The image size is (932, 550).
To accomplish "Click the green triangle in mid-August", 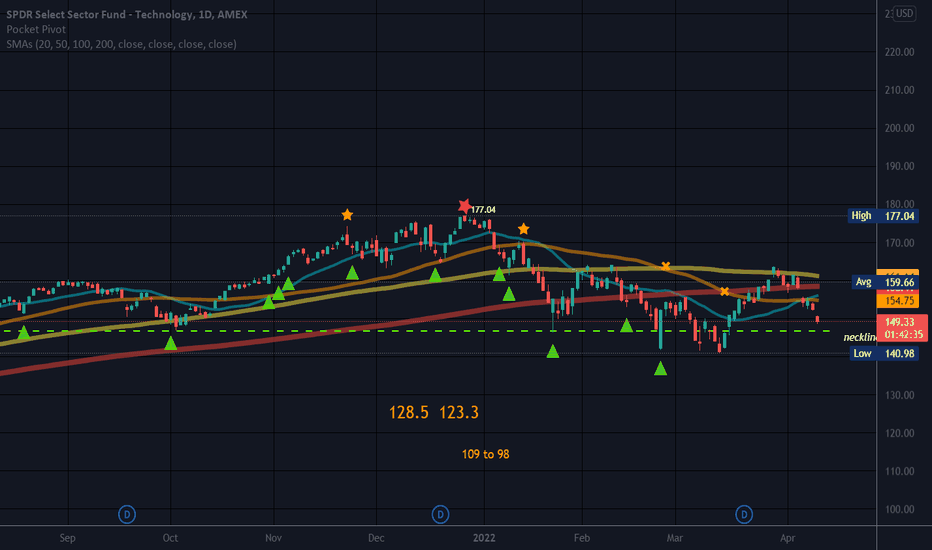I will [x=24, y=332].
